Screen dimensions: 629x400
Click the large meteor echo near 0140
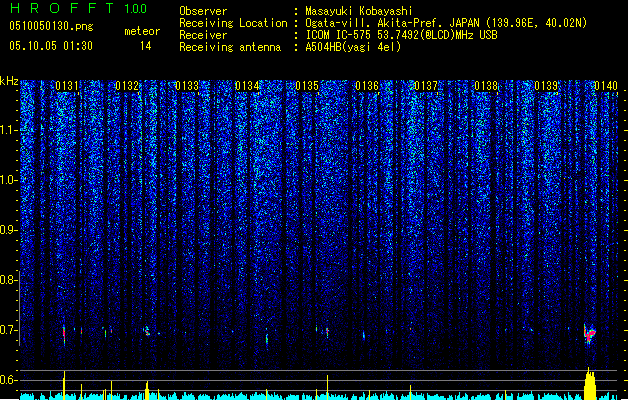click(589, 334)
